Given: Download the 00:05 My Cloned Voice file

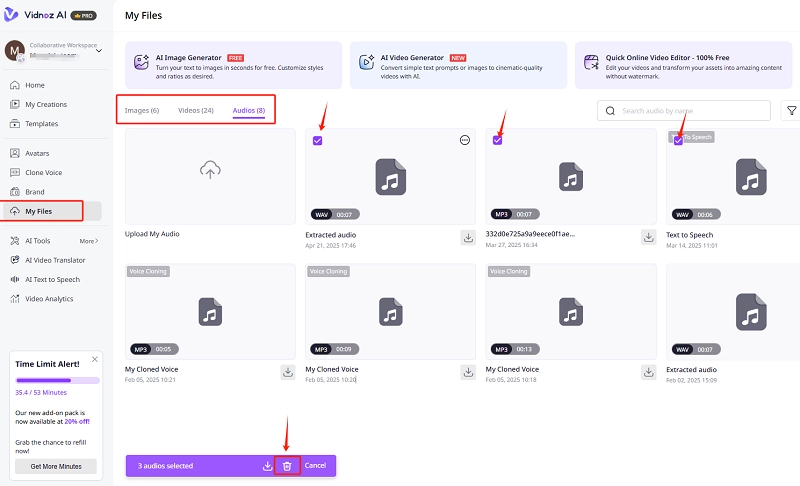Looking at the screenshot, I should click(x=287, y=371).
